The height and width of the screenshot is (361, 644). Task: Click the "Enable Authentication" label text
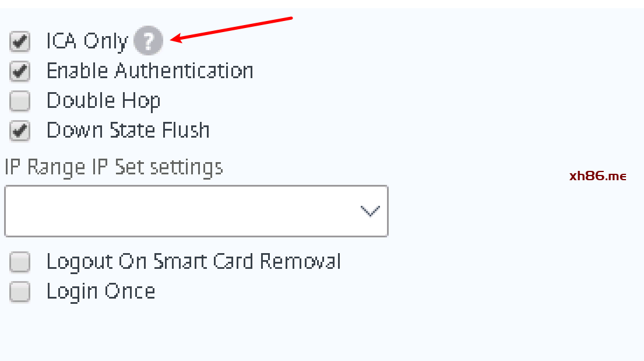150,71
